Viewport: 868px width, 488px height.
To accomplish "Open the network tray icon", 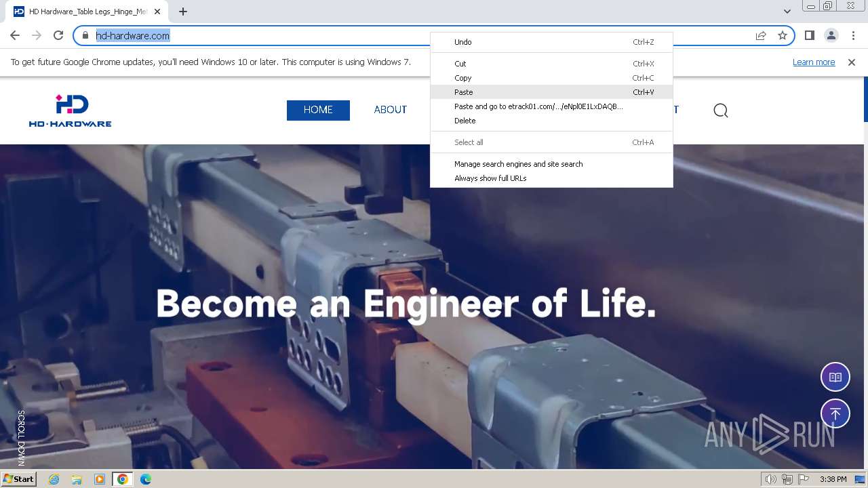I will click(x=787, y=479).
